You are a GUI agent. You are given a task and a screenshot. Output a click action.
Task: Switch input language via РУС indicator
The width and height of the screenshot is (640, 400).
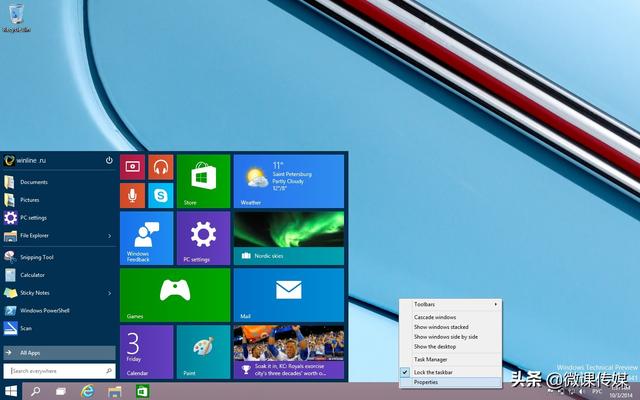click(597, 392)
